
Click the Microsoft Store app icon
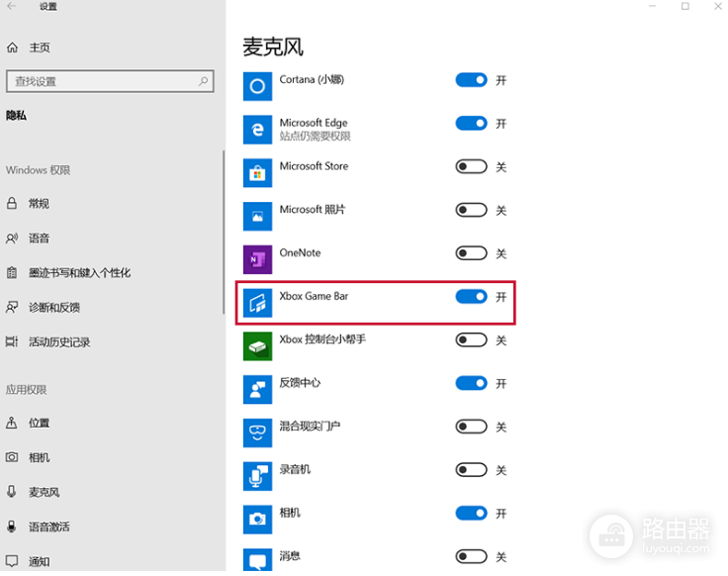coord(257,173)
